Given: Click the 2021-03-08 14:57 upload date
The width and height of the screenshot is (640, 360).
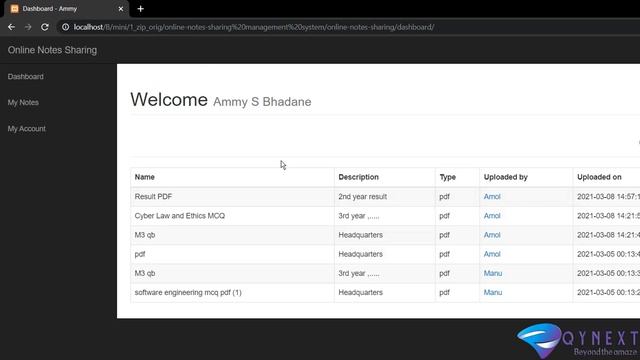Looking at the screenshot, I should 608,197.
